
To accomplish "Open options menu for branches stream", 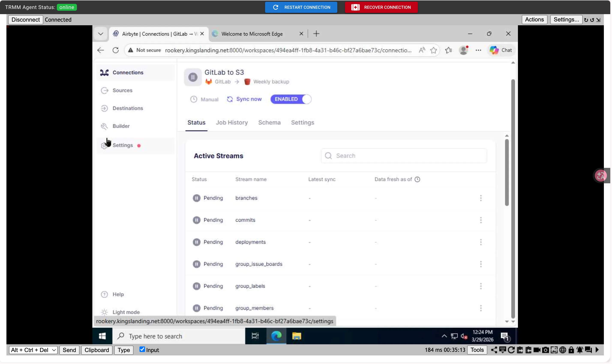I will (x=481, y=198).
